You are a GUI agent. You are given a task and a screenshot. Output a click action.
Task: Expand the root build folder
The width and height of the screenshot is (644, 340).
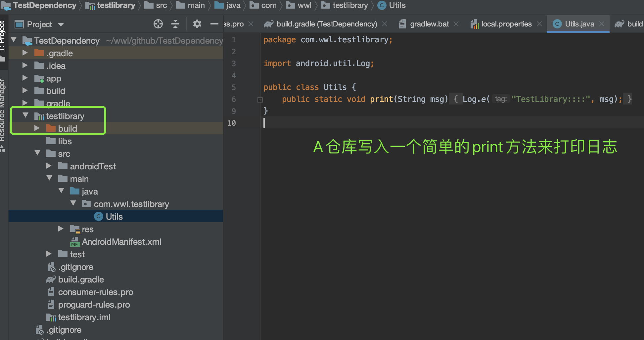pos(25,90)
